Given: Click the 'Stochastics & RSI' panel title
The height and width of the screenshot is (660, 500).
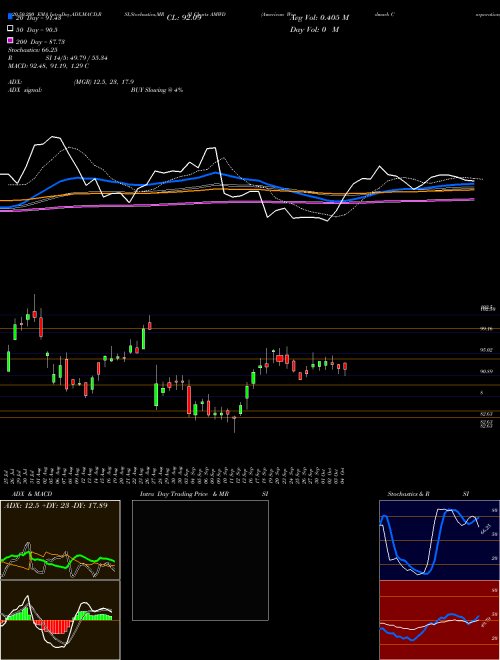Looking at the screenshot, I should pyautogui.click(x=428, y=494).
